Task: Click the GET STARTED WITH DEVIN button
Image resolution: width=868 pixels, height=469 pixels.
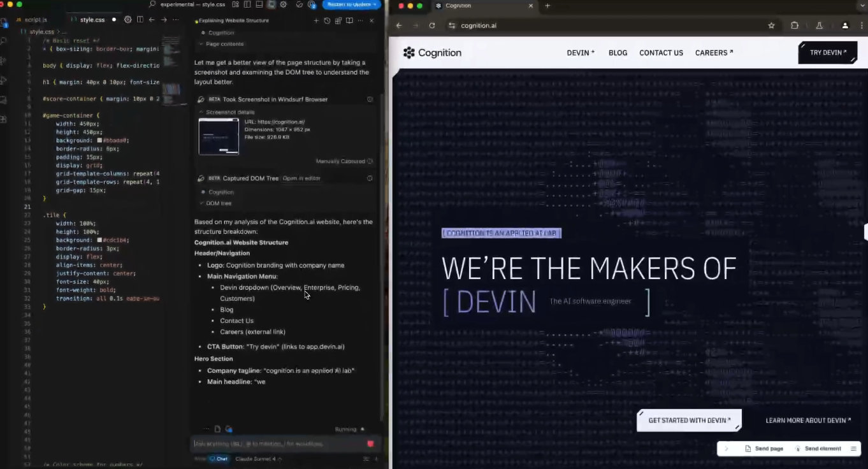Action: coord(689,421)
